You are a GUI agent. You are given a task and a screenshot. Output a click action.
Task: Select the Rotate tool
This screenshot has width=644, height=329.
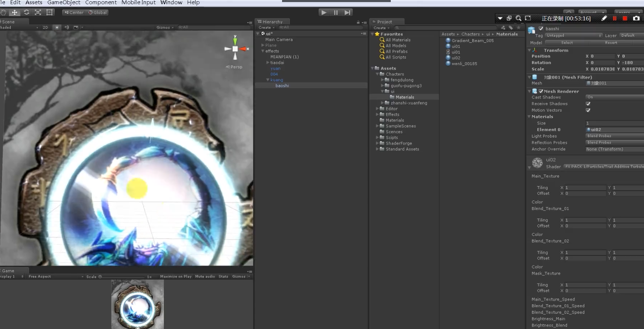coord(26,12)
